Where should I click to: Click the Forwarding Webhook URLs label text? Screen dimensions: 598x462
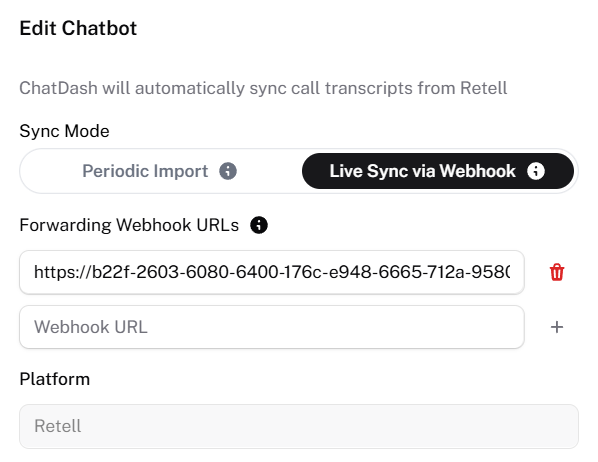click(x=129, y=225)
